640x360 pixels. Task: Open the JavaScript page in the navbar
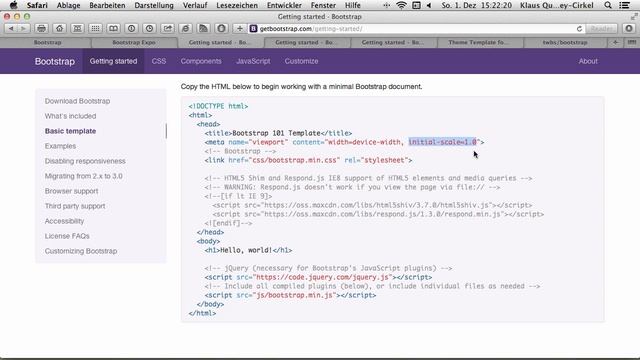pos(253,61)
